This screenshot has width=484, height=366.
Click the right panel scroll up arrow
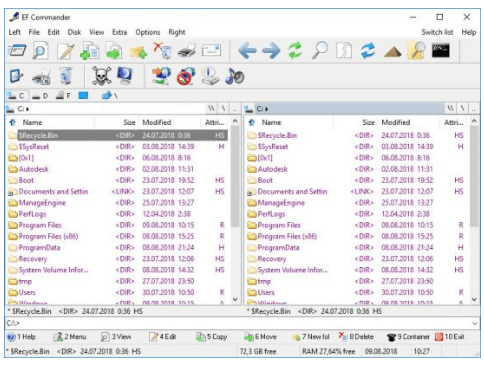point(474,121)
